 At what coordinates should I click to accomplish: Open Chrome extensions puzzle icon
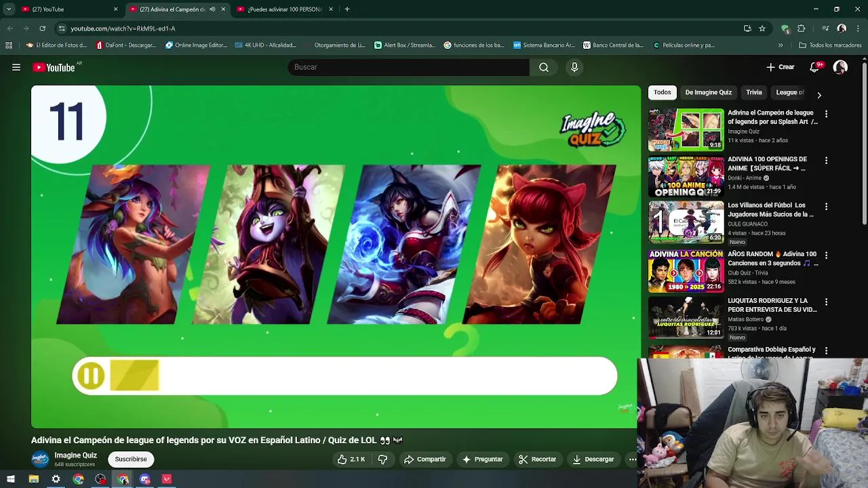click(x=802, y=28)
